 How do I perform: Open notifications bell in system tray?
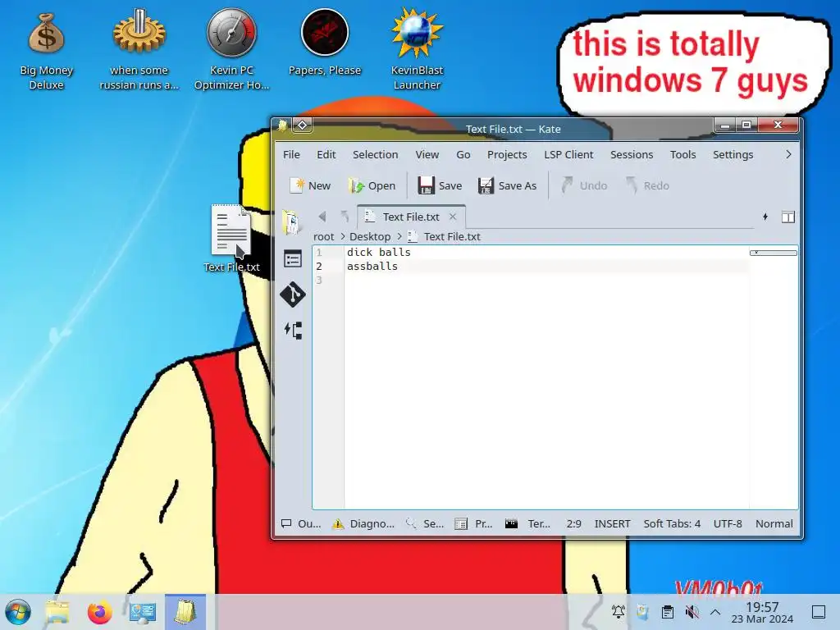619,612
